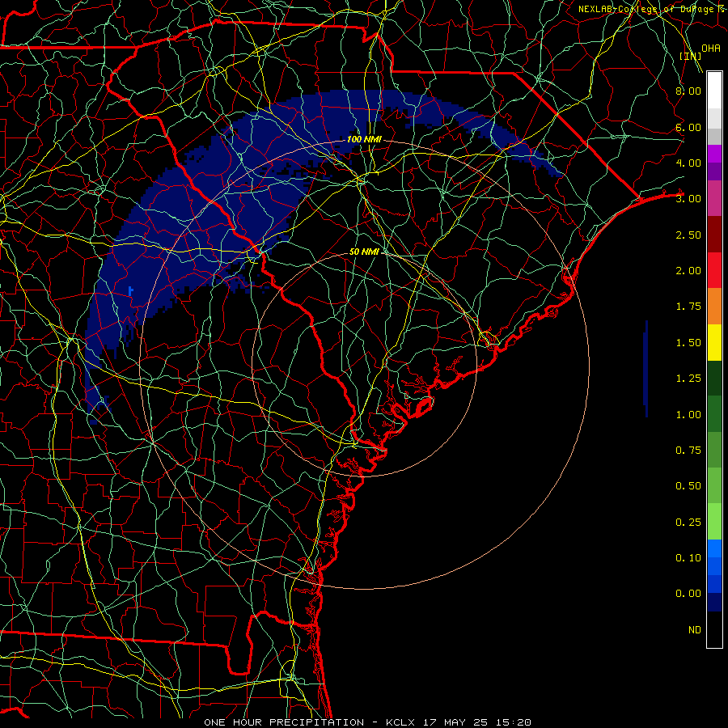Click the 0.00 legend value

coord(688,594)
